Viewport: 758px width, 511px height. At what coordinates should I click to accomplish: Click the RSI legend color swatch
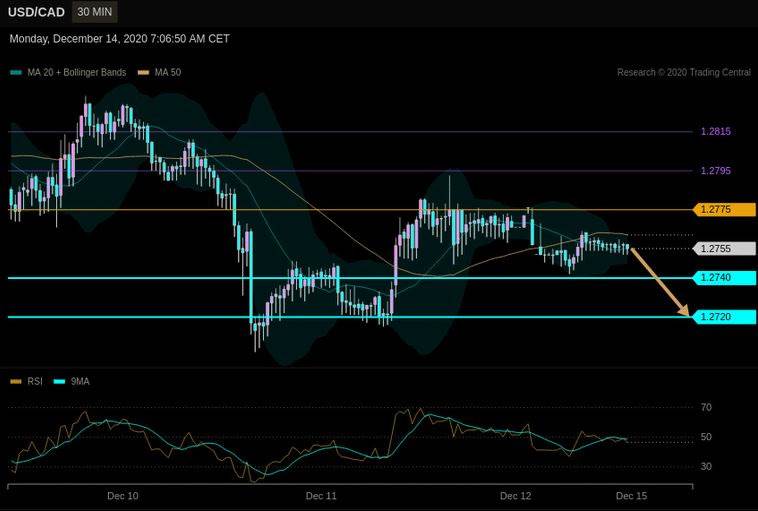tap(16, 381)
